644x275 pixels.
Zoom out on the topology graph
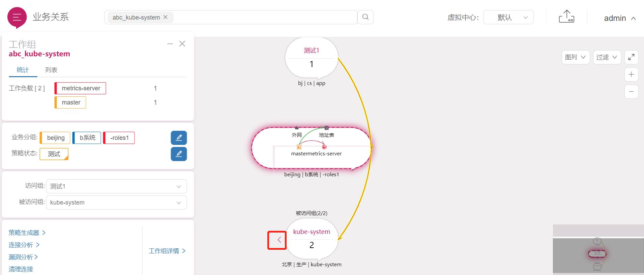click(632, 92)
